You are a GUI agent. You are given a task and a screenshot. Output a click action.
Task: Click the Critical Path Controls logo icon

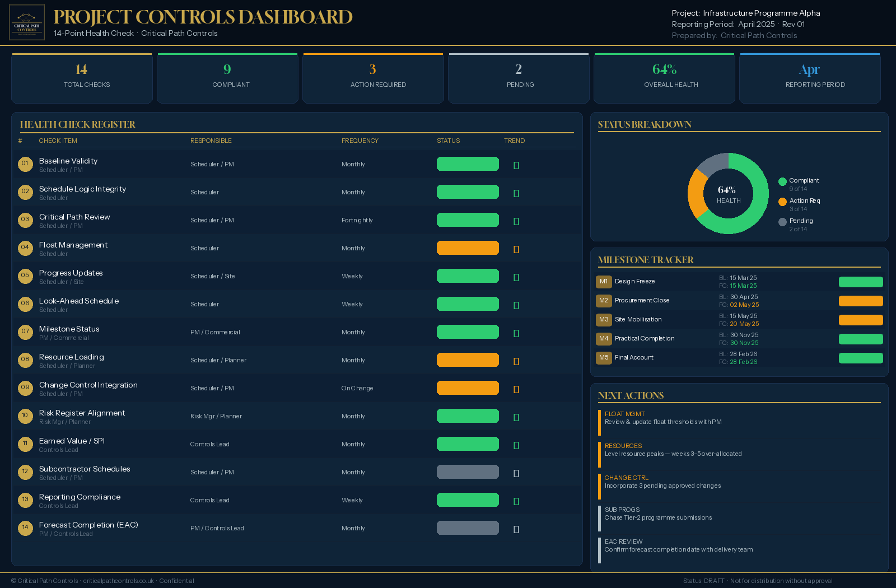point(26,22)
